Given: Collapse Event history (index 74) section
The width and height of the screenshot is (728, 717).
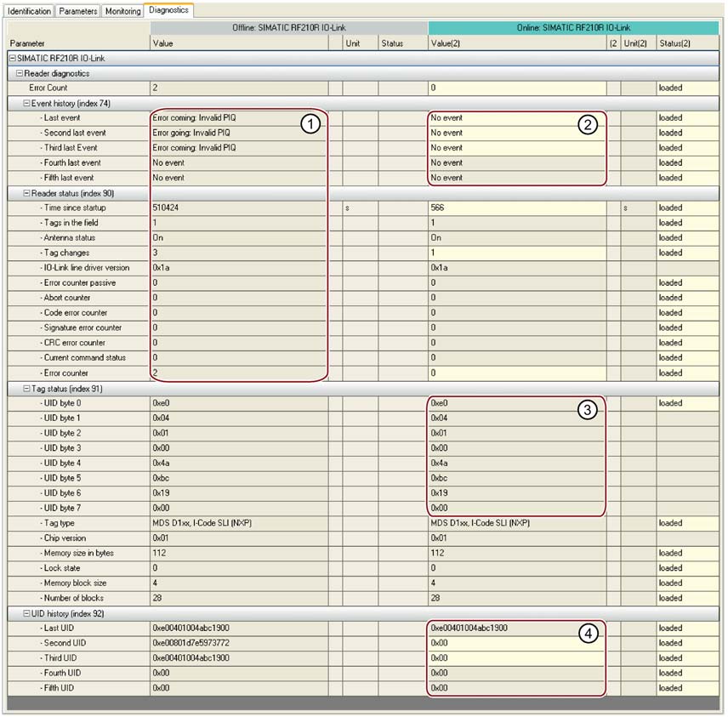Looking at the screenshot, I should point(27,104).
